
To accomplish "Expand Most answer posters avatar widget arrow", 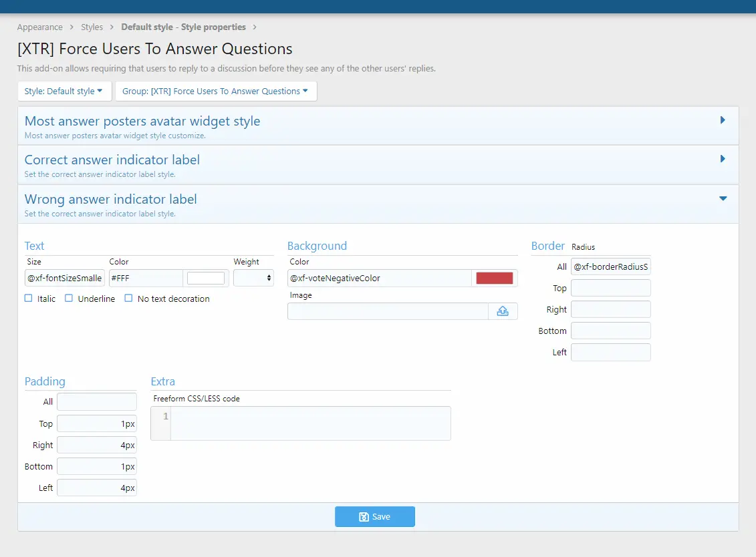I will click(723, 120).
